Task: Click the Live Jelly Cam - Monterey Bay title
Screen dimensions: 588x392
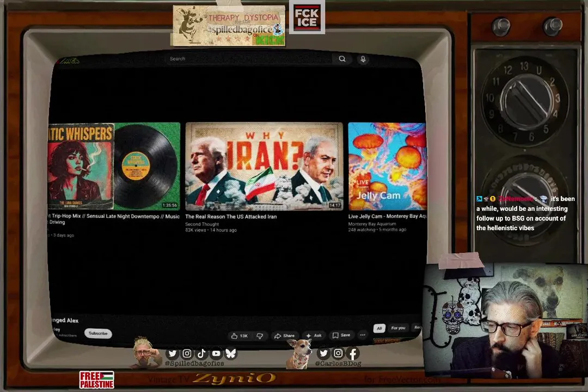Action: (388, 216)
